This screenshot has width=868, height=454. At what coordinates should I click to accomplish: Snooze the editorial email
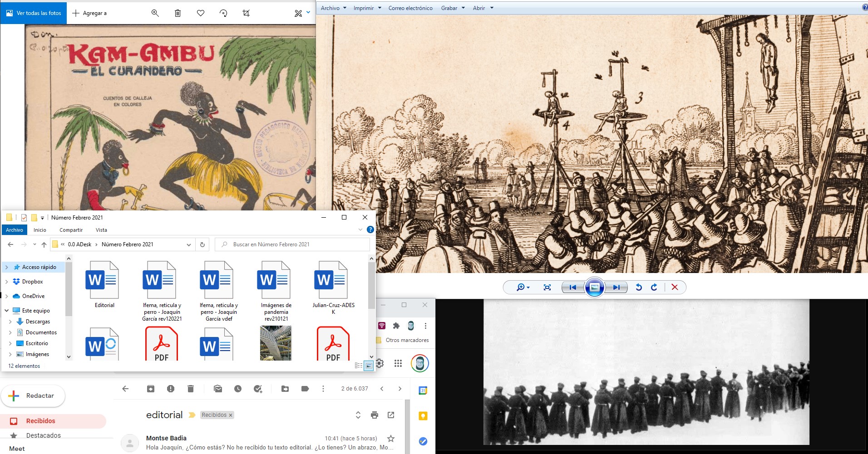(238, 389)
